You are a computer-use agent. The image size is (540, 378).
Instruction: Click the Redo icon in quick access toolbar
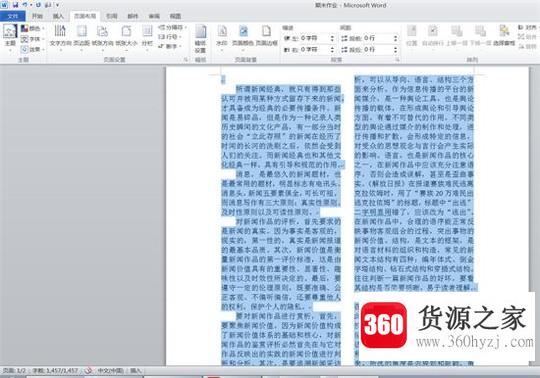click(38, 5)
